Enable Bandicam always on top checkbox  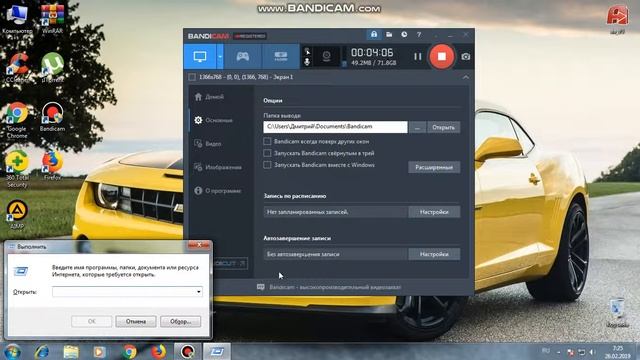(x=267, y=141)
